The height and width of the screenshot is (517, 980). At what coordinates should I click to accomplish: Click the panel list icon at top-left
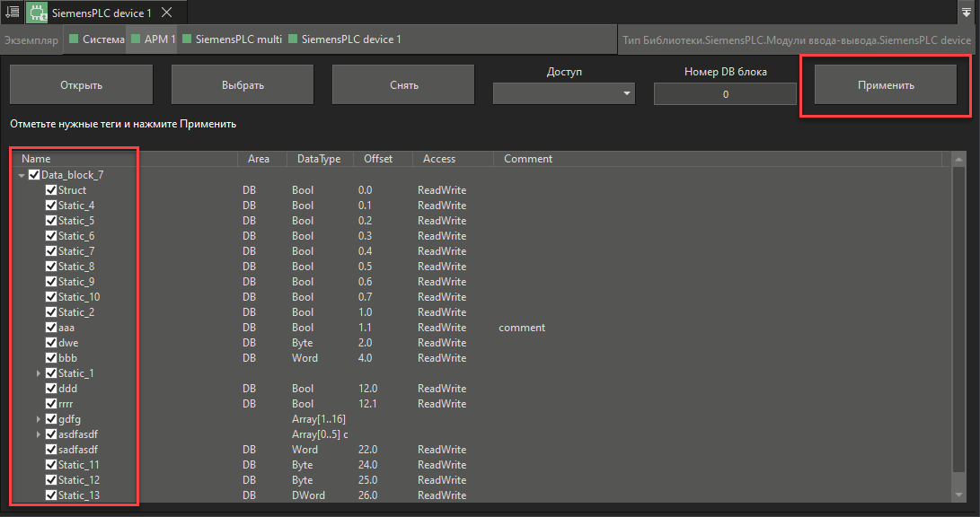[x=12, y=12]
